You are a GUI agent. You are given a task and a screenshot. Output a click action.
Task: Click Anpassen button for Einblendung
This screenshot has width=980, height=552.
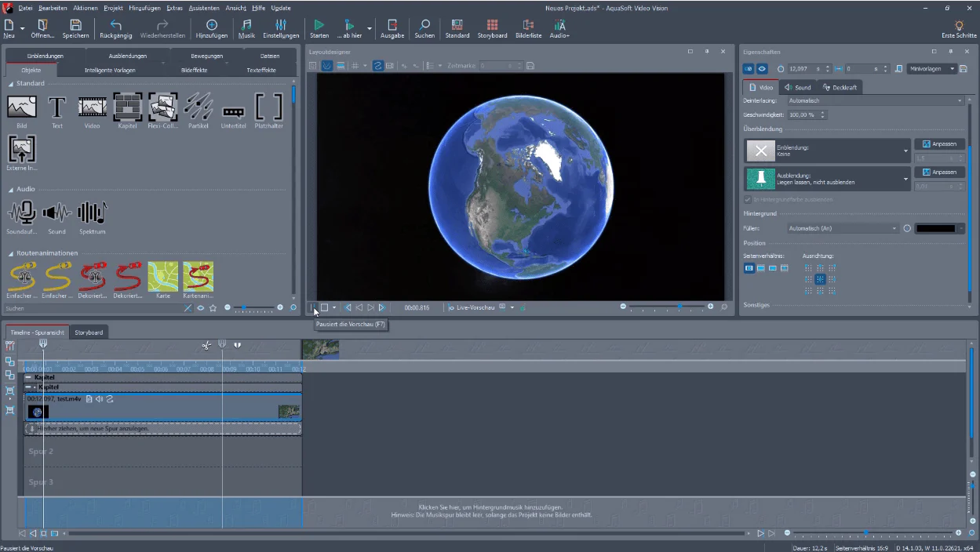[x=940, y=144]
